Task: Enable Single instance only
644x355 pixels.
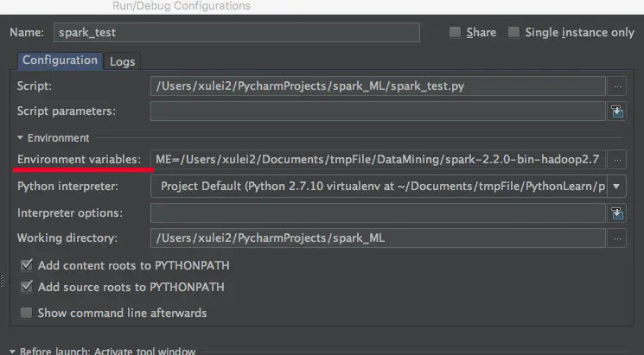Action: pos(513,33)
